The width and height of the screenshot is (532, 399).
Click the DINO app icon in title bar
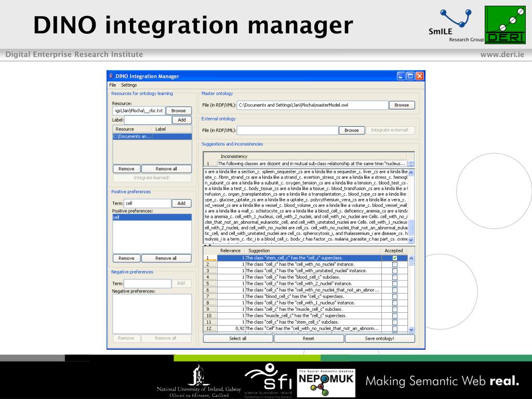(x=111, y=76)
